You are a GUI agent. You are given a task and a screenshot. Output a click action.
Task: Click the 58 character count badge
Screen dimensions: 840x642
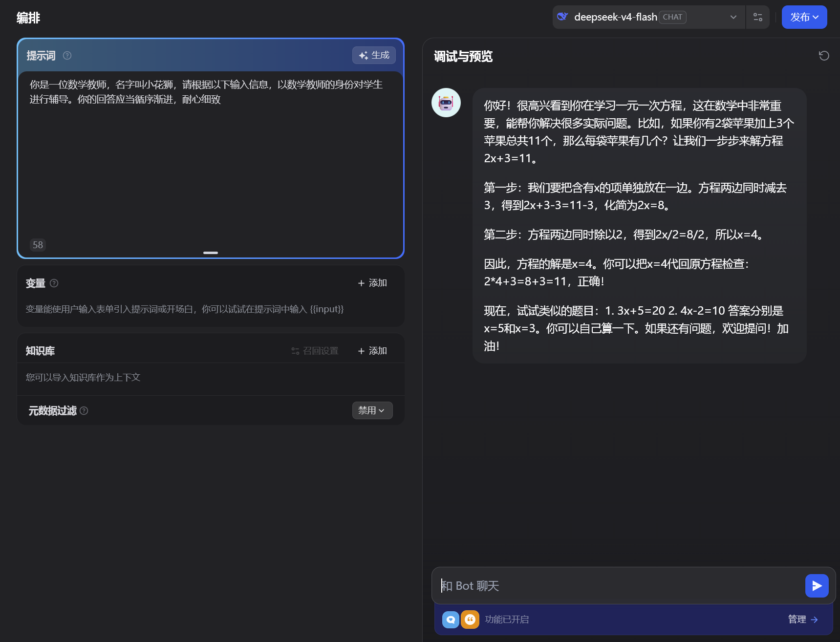pyautogui.click(x=38, y=245)
